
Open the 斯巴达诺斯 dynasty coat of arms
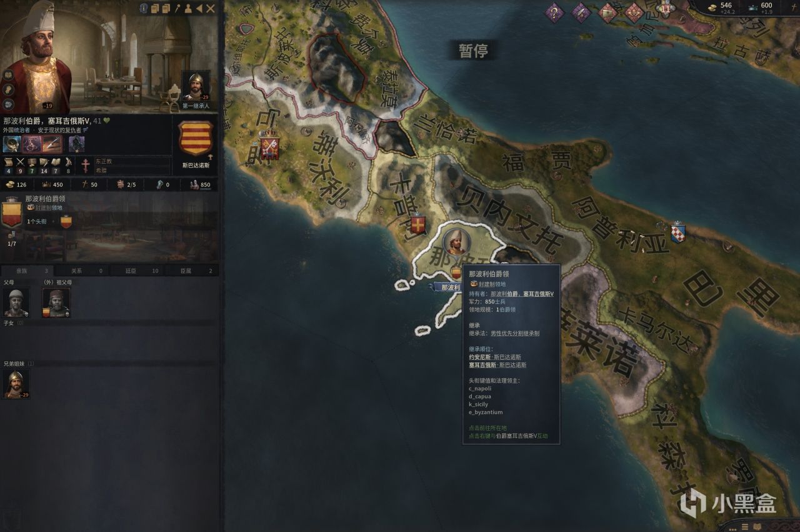tap(196, 138)
